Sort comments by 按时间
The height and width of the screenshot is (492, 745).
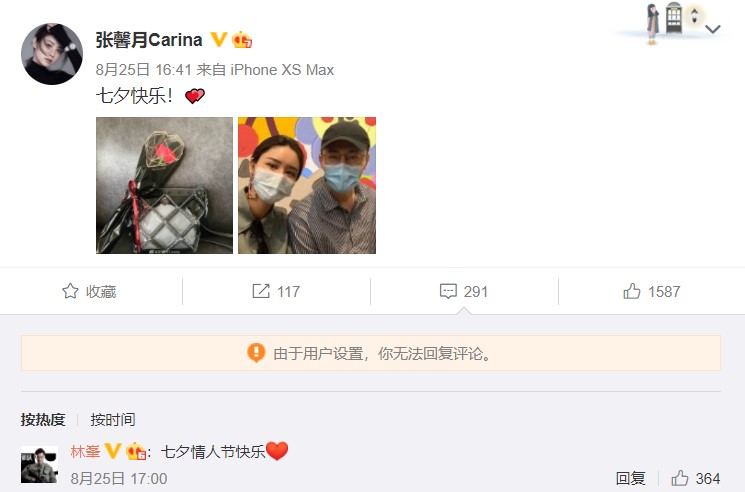pos(113,420)
